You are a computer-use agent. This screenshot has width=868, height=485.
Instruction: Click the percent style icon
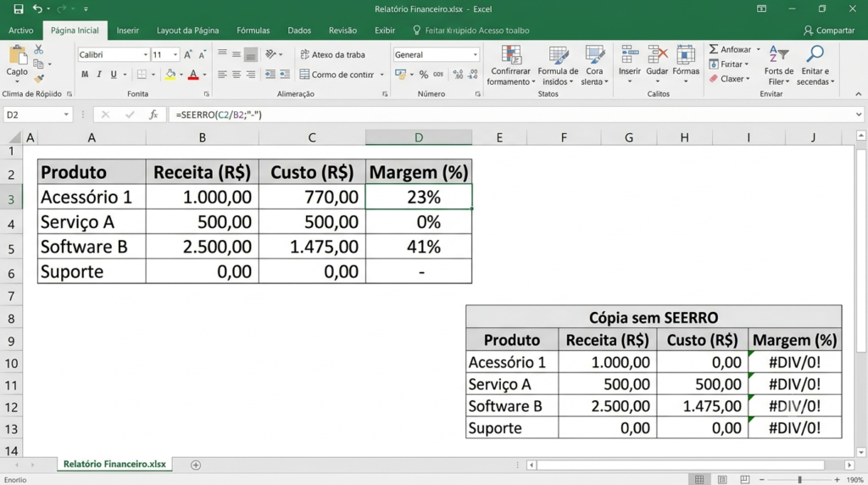[x=424, y=74]
